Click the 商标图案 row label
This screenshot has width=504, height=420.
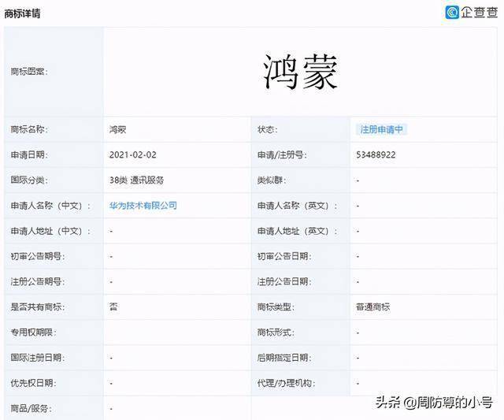28,72
